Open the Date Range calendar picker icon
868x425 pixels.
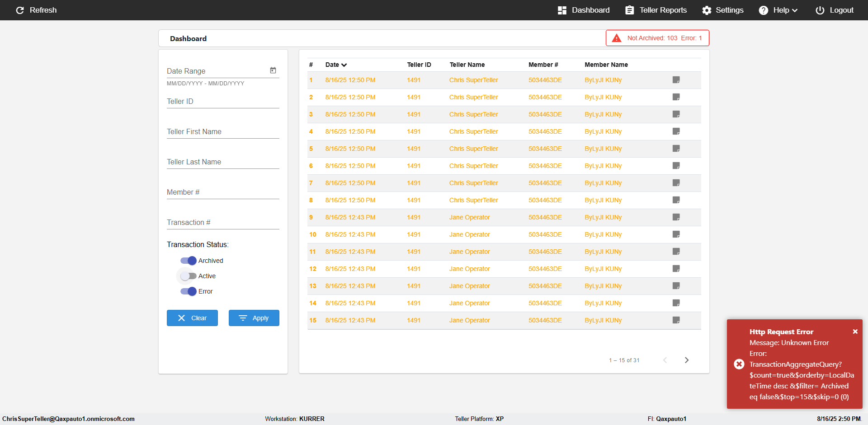pyautogui.click(x=273, y=70)
